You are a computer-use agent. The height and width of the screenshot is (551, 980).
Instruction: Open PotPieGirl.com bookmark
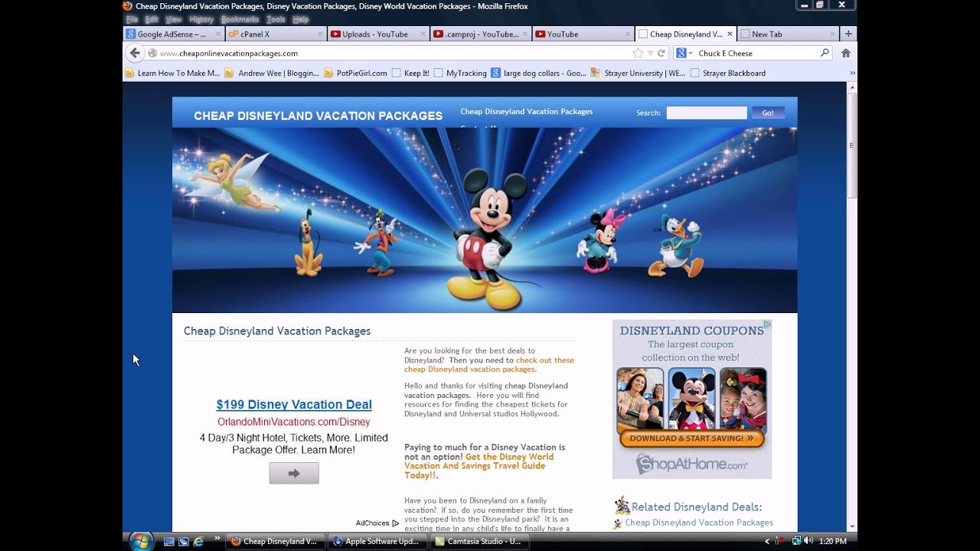tap(355, 73)
